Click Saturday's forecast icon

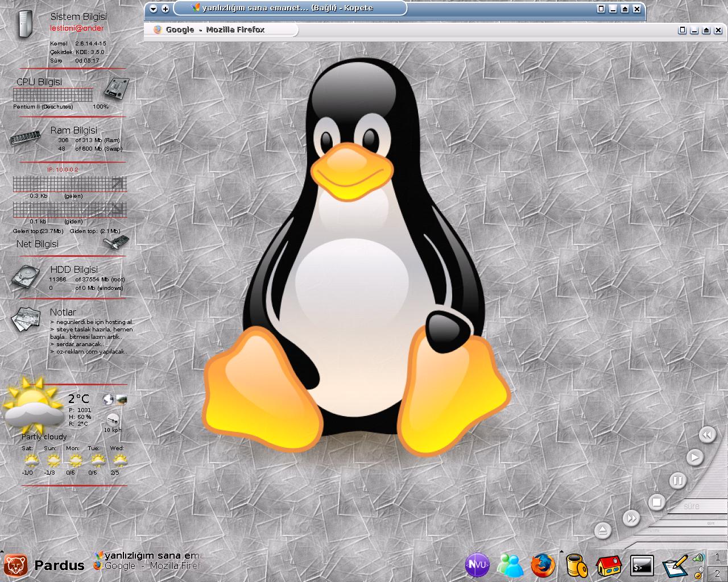31,460
